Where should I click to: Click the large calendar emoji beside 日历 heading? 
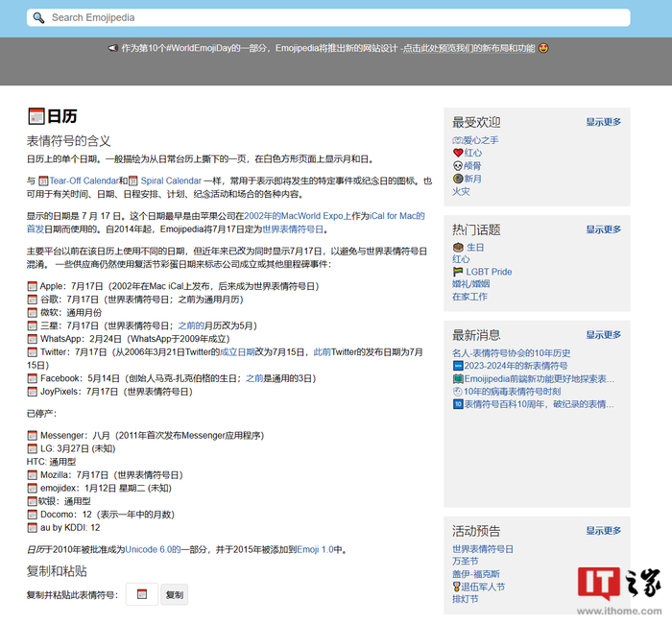click(36, 116)
